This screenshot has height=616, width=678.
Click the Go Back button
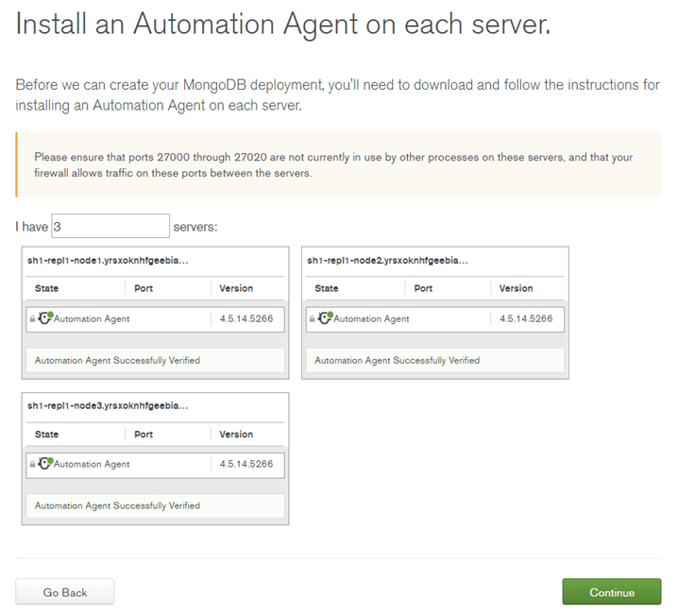[65, 591]
